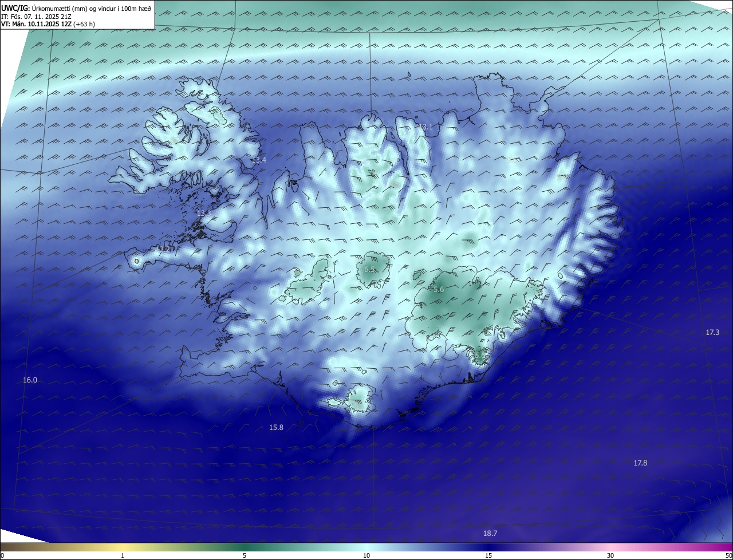Click the 13.3 value label
The height and width of the screenshot is (560, 733).
coord(204,213)
